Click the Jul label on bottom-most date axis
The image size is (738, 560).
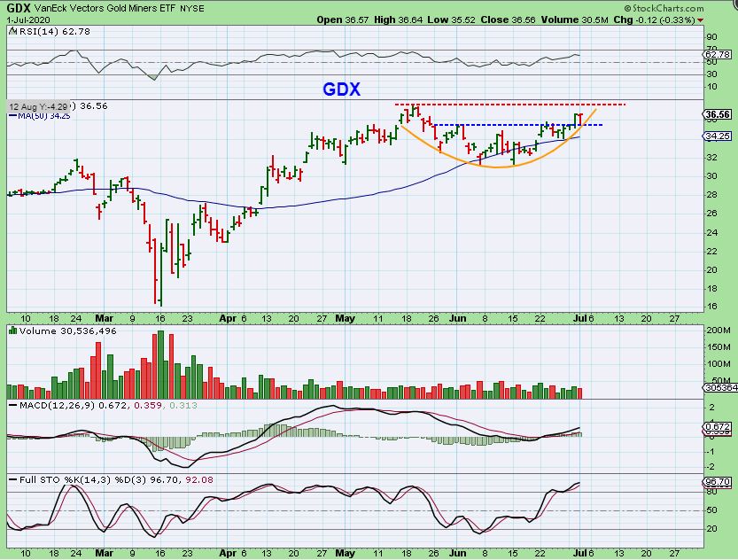580,553
